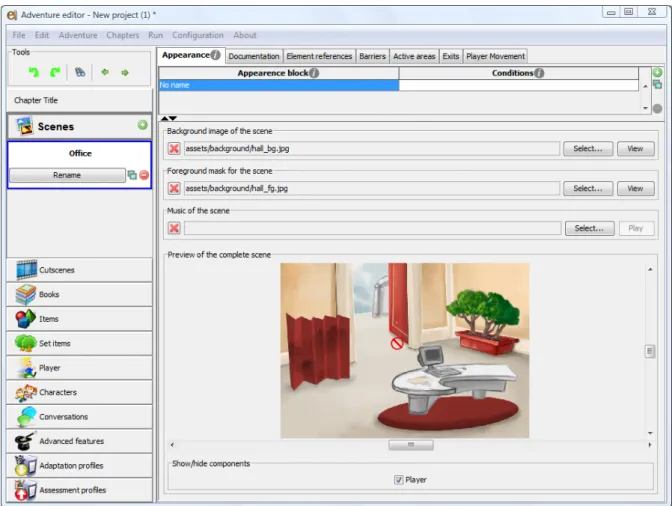Image resolution: width=672 pixels, height=506 pixels.
Task: Toggle the Player show/hide checkbox
Action: click(399, 480)
